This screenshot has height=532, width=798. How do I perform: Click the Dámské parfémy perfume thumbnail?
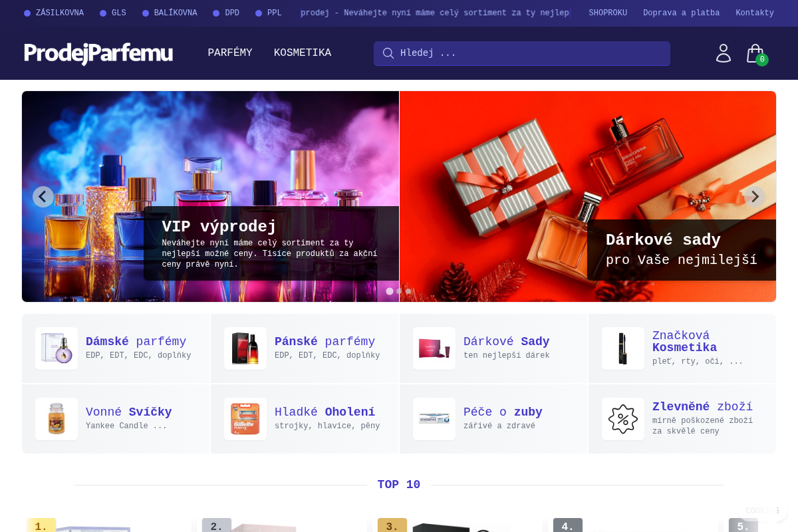coord(57,348)
